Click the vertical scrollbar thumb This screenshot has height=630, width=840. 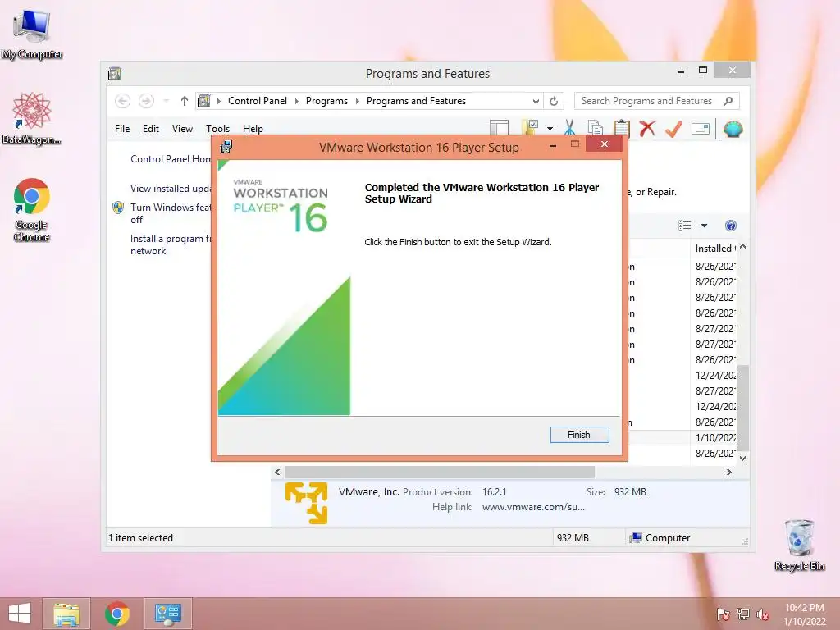point(742,408)
